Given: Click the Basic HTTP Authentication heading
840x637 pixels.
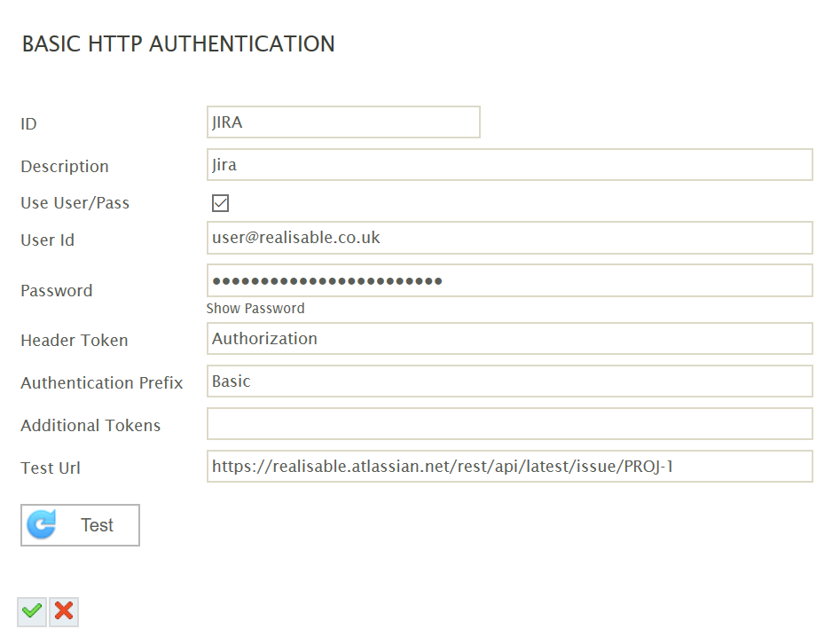Looking at the screenshot, I should coord(178,44).
